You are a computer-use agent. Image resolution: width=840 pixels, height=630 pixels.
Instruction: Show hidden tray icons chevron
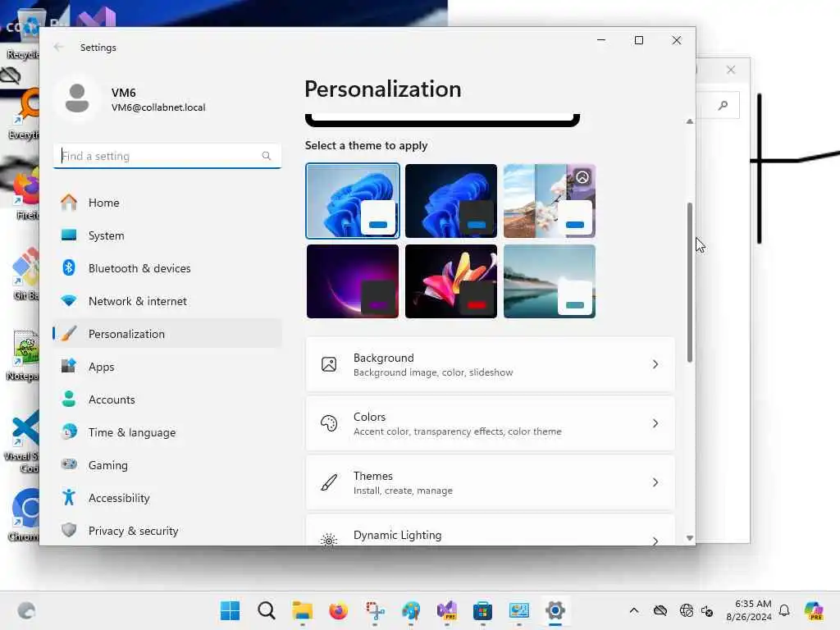point(634,610)
